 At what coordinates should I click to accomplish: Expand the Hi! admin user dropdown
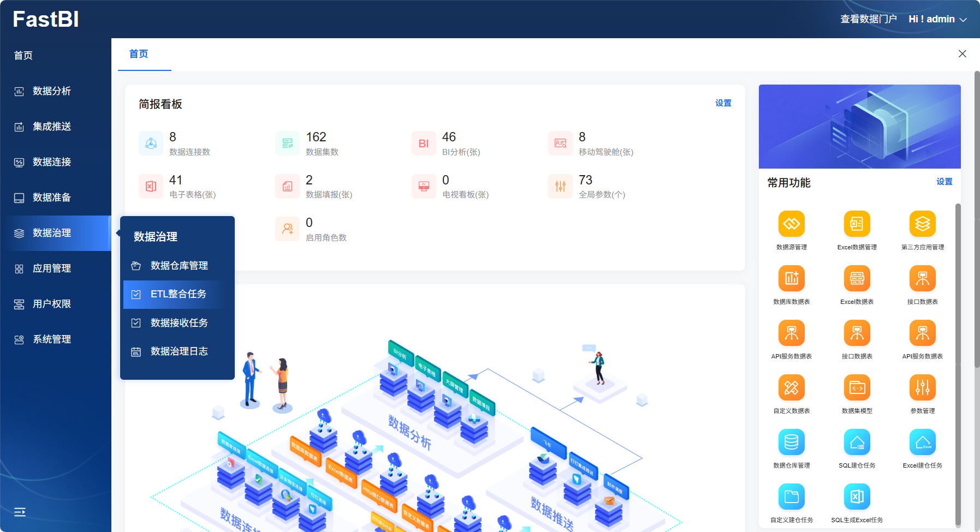[x=937, y=19]
